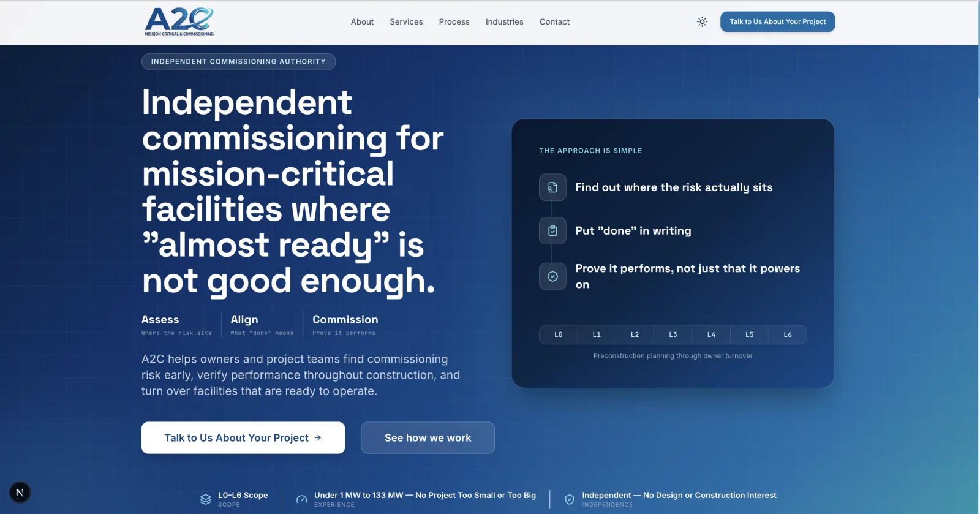Click 'Preconstruction planning through owner turnover' caption
The height and width of the screenshot is (514, 980).
[673, 355]
